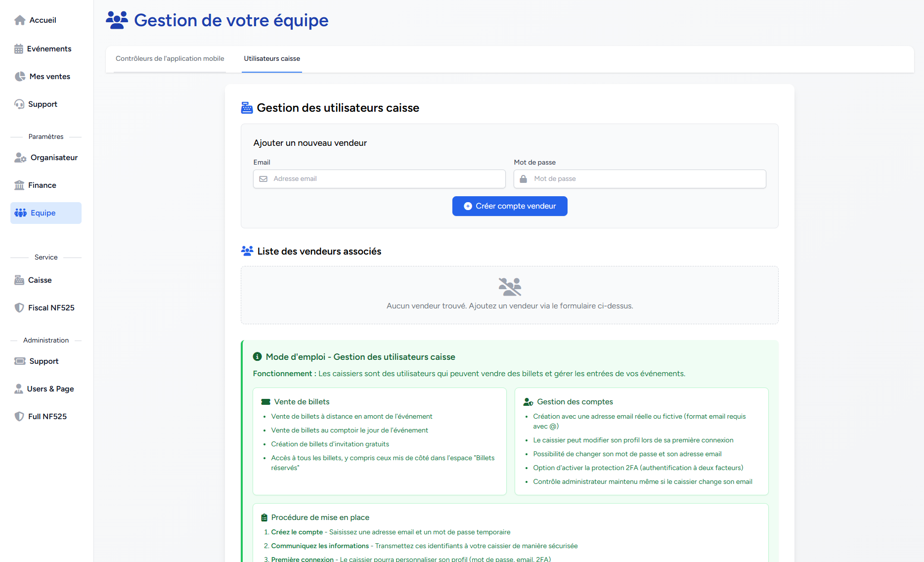This screenshot has height=562, width=924.
Task: Click the Evénements calendar icon
Action: click(19, 49)
